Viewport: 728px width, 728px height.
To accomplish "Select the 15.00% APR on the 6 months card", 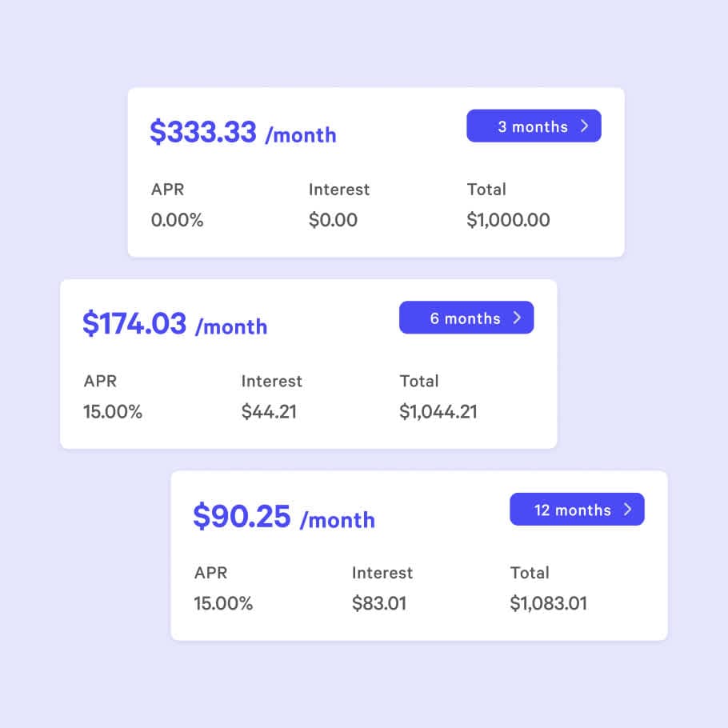I will click(x=113, y=412).
